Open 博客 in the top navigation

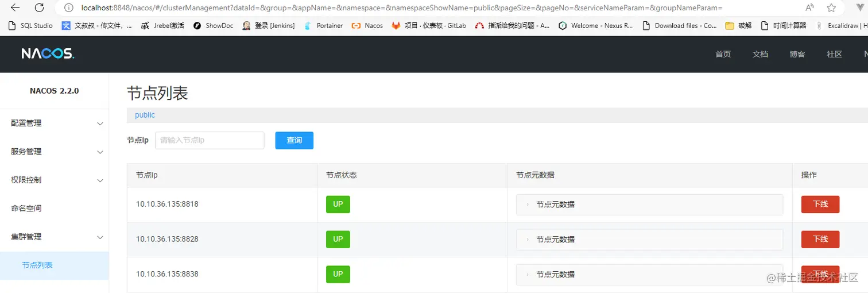pyautogui.click(x=797, y=54)
